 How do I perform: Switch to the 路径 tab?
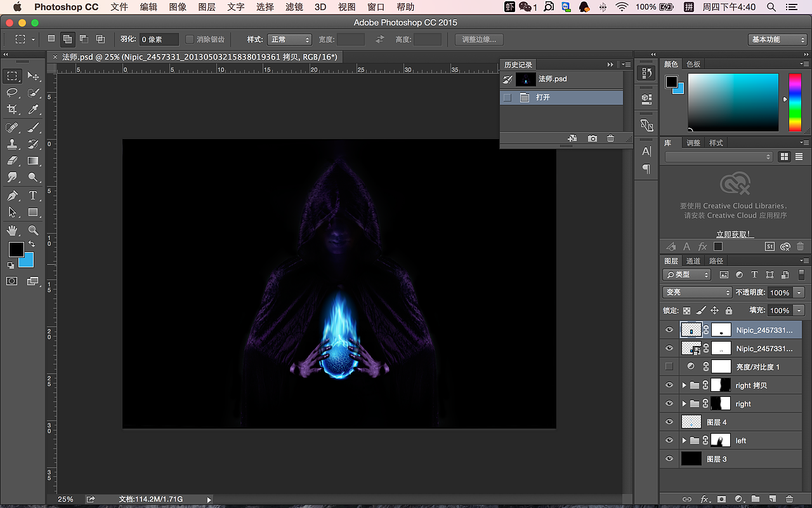click(716, 261)
